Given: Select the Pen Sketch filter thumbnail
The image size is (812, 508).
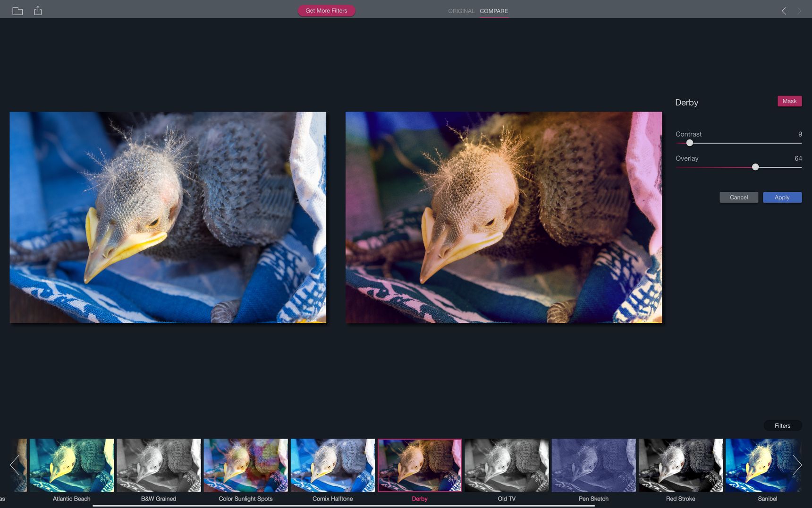Looking at the screenshot, I should pyautogui.click(x=593, y=465).
